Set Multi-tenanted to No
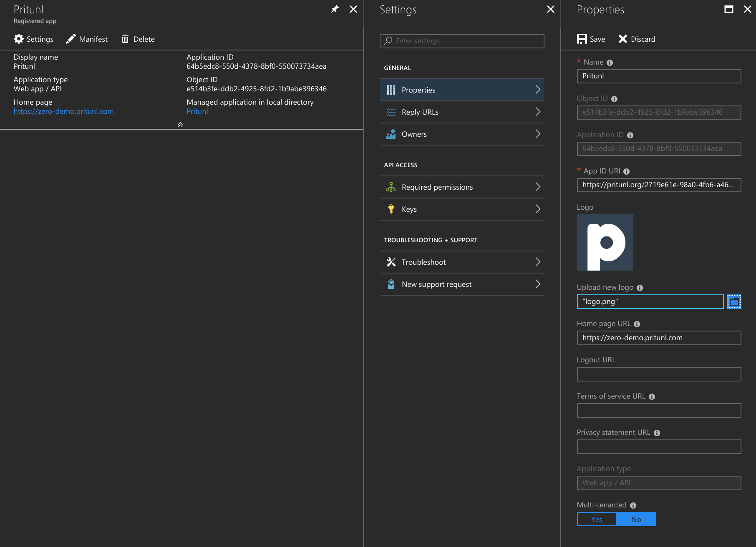Image resolution: width=756 pixels, height=547 pixels. (636, 519)
